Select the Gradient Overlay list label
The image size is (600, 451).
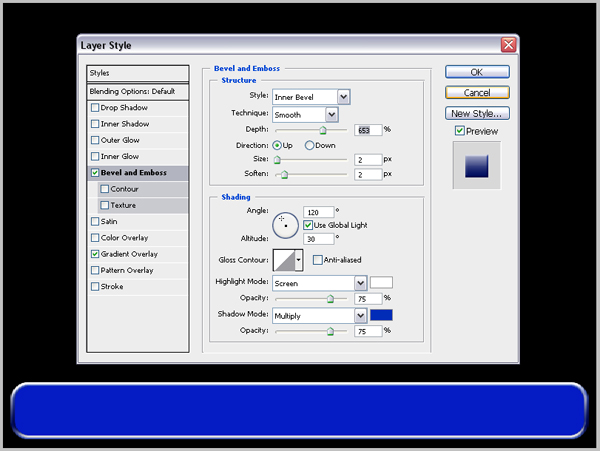coord(129,254)
